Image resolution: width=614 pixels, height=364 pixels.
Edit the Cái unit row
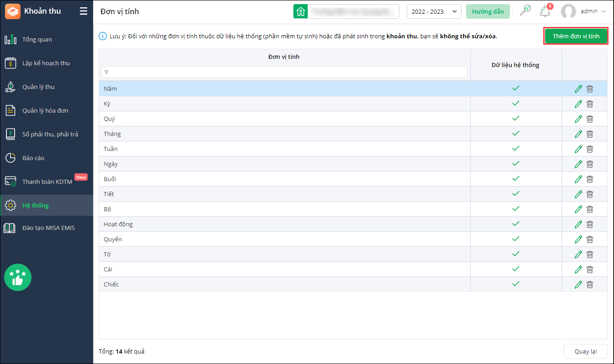[x=578, y=270]
